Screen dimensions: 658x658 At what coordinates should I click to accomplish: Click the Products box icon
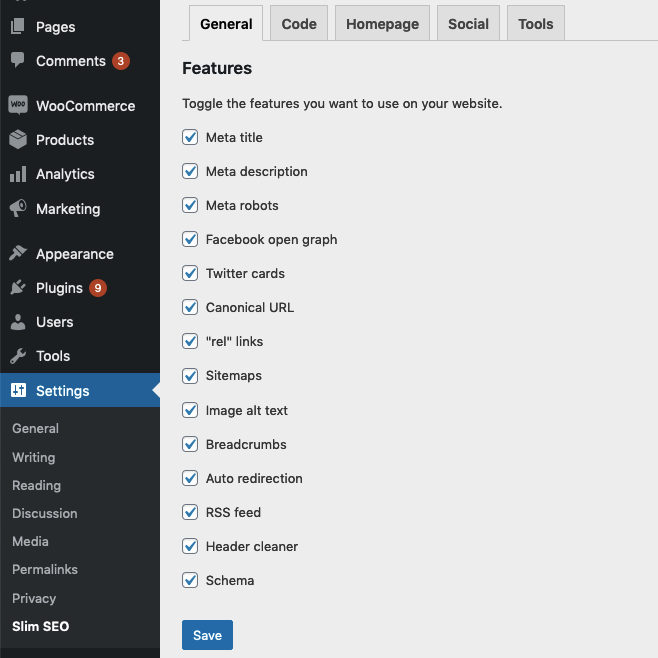click(18, 139)
